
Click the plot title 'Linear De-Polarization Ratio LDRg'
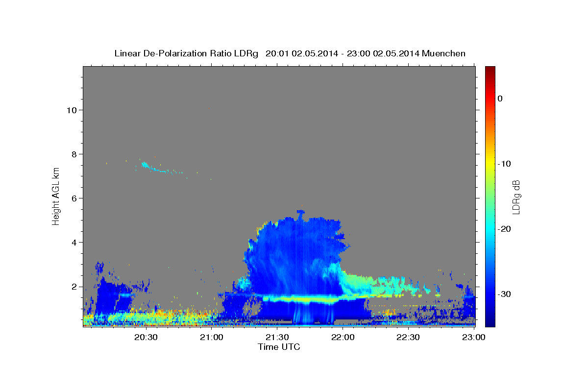click(x=186, y=53)
